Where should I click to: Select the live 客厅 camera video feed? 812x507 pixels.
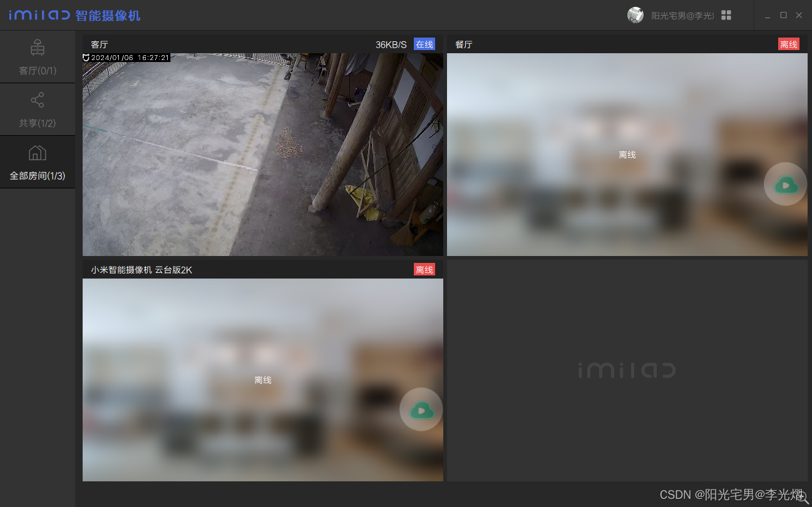263,155
